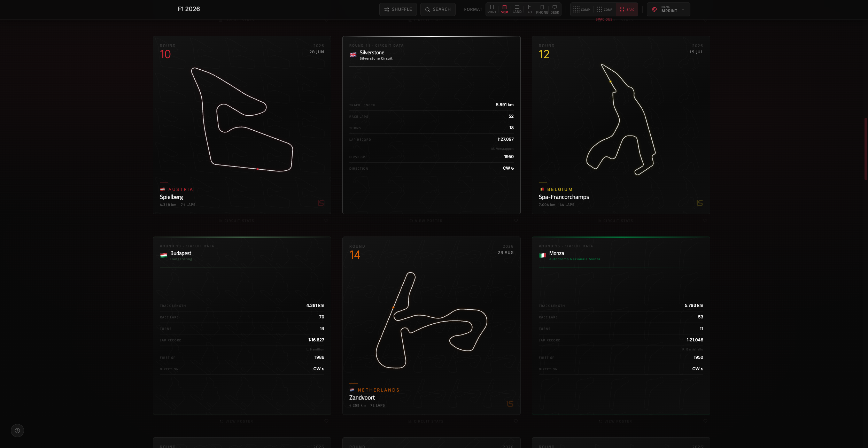Select the Desktop format icon
The width and height of the screenshot is (868, 448).
tap(555, 9)
